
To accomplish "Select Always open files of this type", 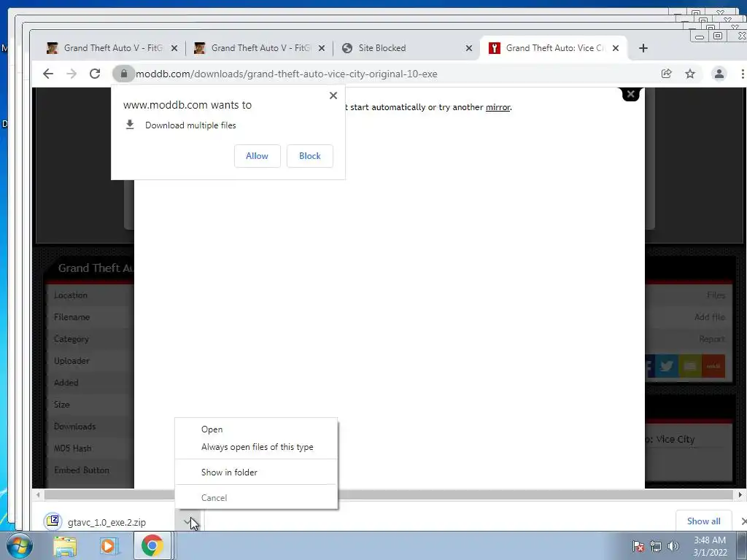I will [258, 447].
